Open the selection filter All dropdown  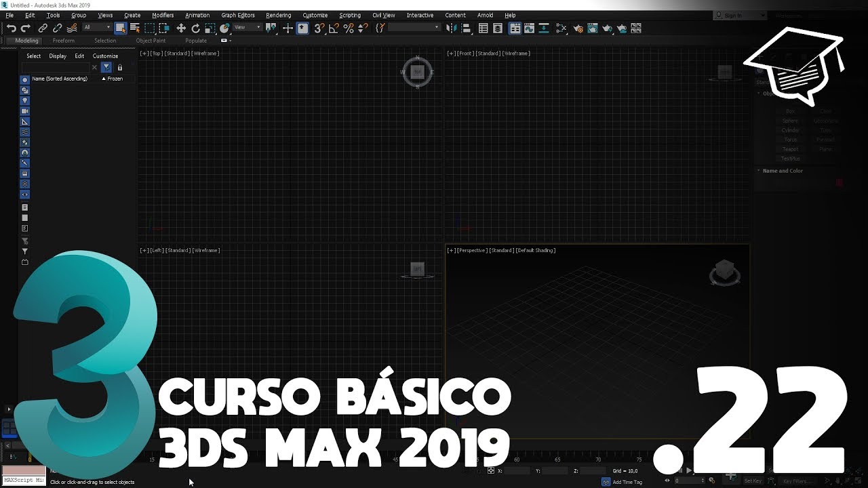[x=97, y=27]
